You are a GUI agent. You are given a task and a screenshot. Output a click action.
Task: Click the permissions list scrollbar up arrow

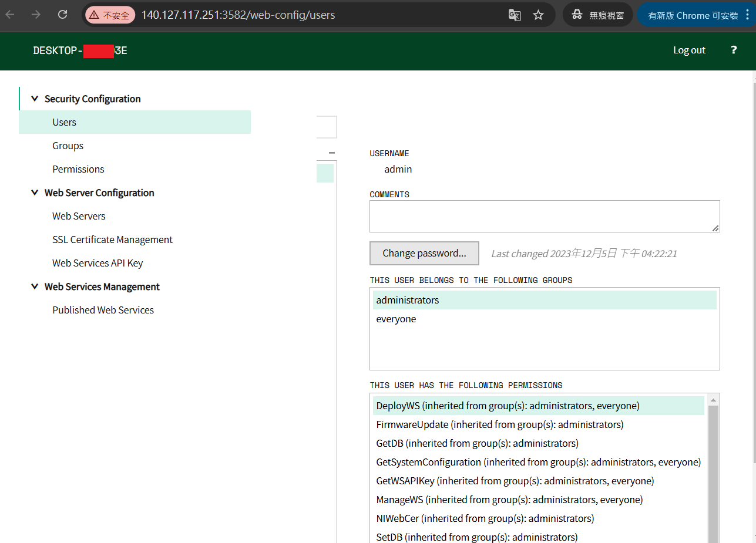pos(714,400)
